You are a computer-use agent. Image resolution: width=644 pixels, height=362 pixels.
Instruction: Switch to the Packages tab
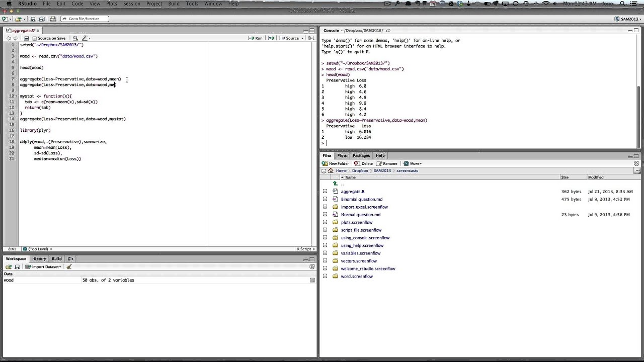click(x=361, y=155)
